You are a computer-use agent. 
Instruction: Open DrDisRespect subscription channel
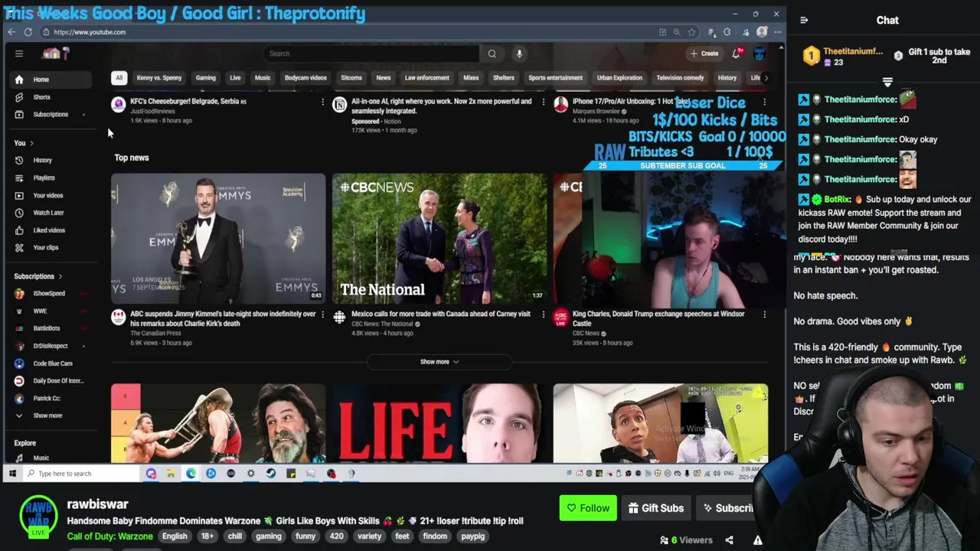pos(51,346)
